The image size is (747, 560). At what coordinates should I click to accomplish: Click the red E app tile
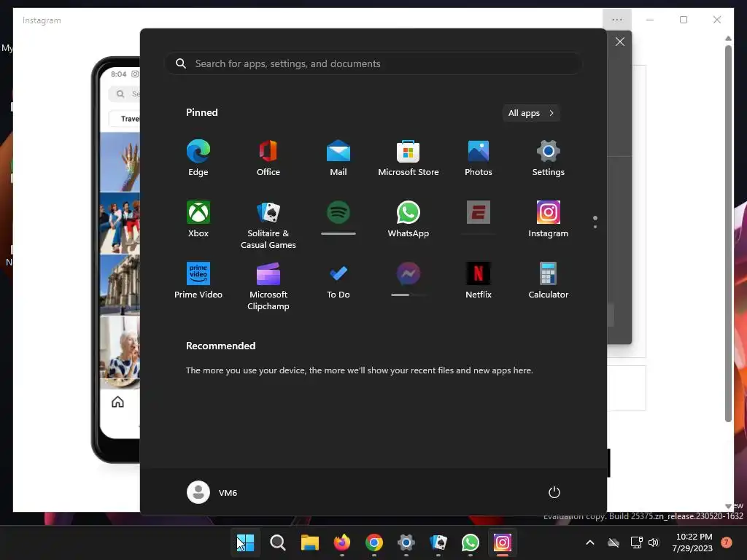coord(479,212)
